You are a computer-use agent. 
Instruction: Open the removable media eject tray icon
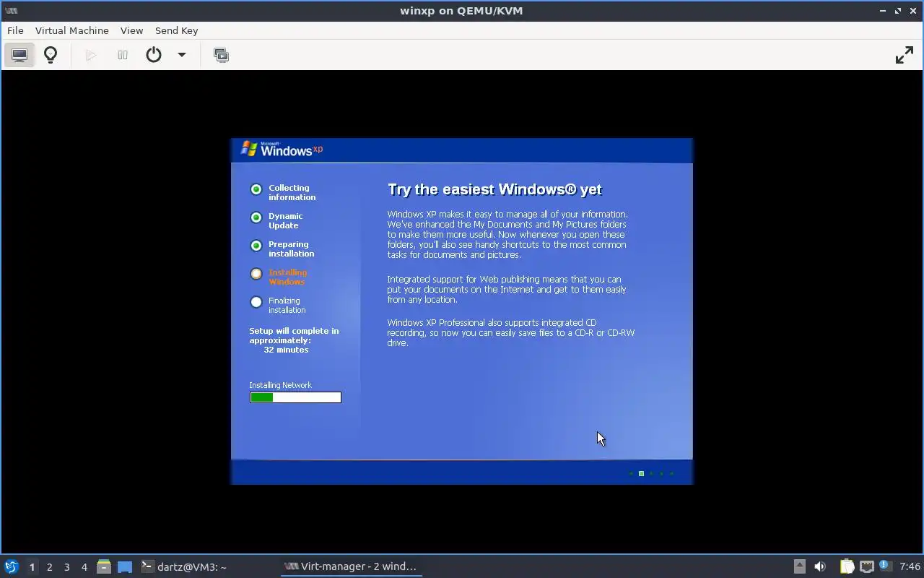(799, 567)
